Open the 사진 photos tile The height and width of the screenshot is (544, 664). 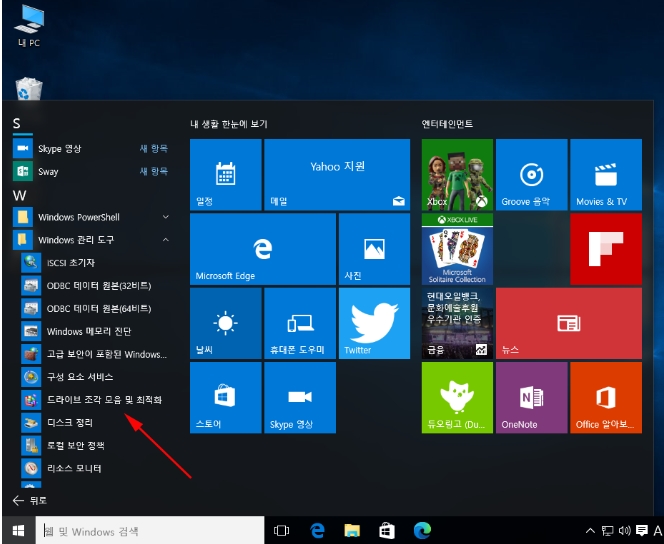[374, 249]
